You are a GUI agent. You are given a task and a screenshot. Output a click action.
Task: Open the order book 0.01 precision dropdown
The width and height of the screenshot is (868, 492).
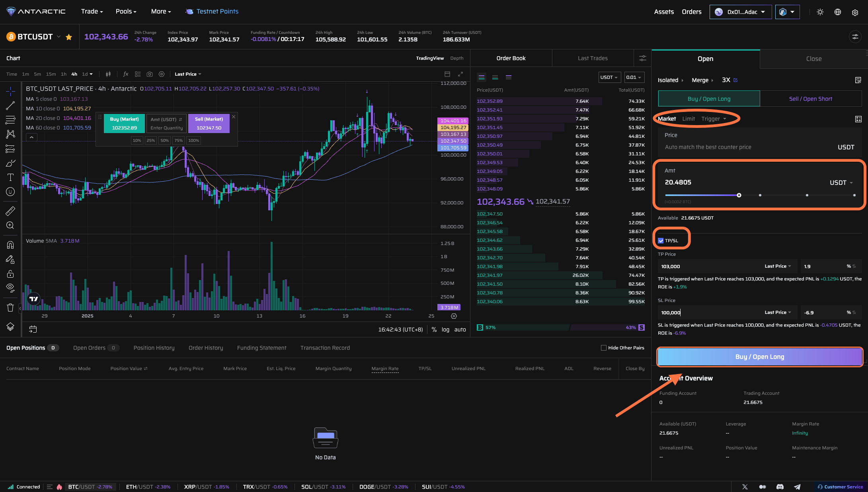[634, 77]
